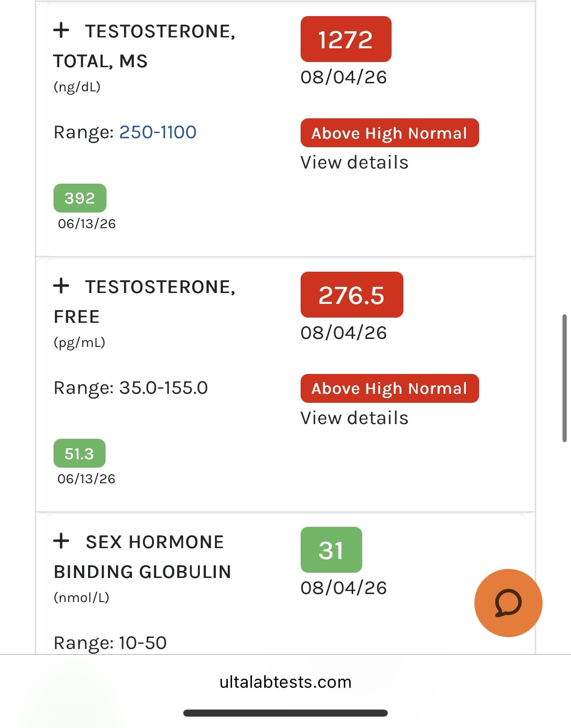Open the orange chat bubble icon
The width and height of the screenshot is (571, 728).
pyautogui.click(x=508, y=603)
